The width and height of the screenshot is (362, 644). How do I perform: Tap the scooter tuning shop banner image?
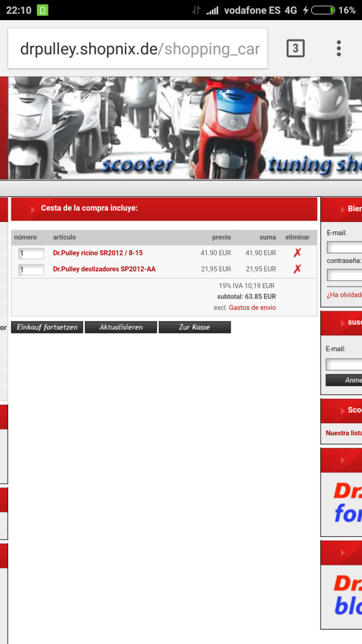click(185, 128)
